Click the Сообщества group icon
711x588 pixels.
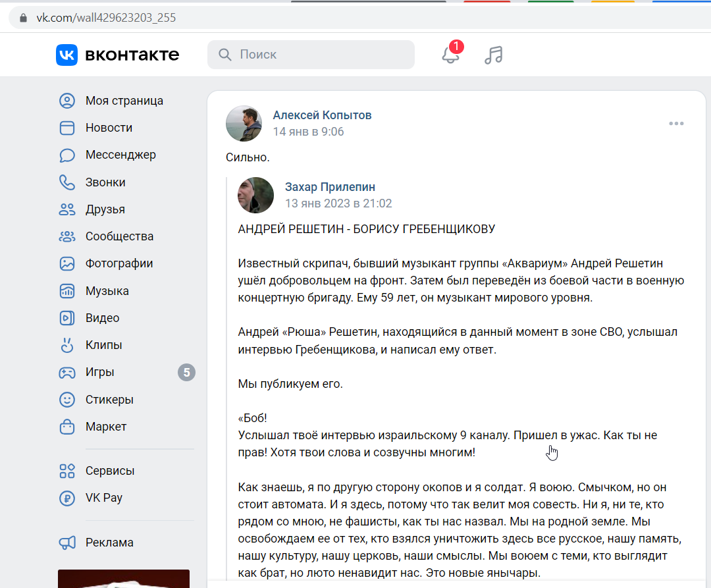point(67,236)
